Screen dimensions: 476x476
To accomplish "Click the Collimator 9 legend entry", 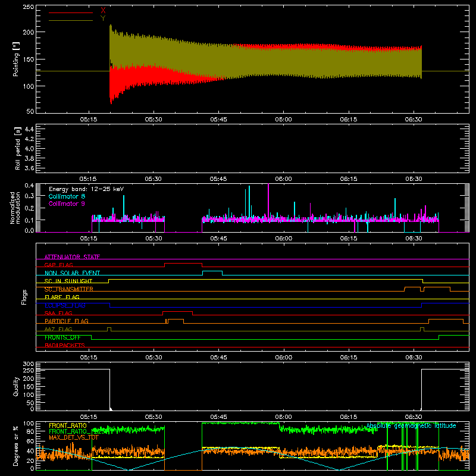I will (67, 203).
